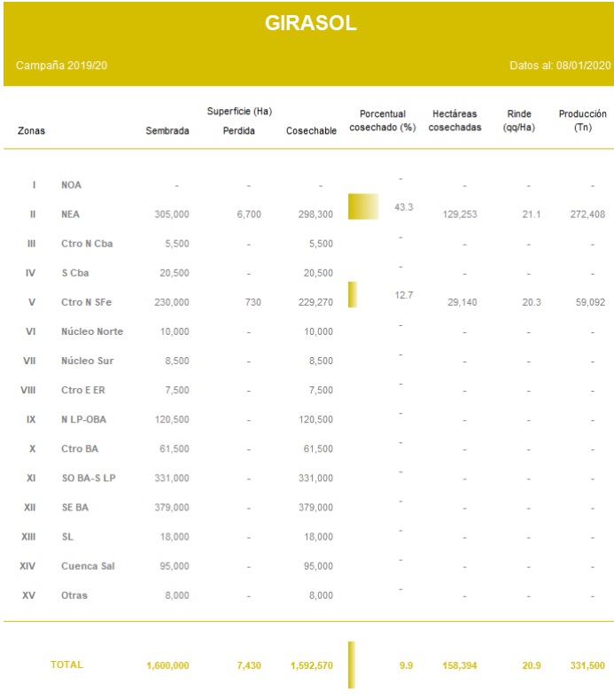This screenshot has height=700, width=614.
Task: Click the Ctro N SFe harvest progress bar
Action: coord(353,294)
